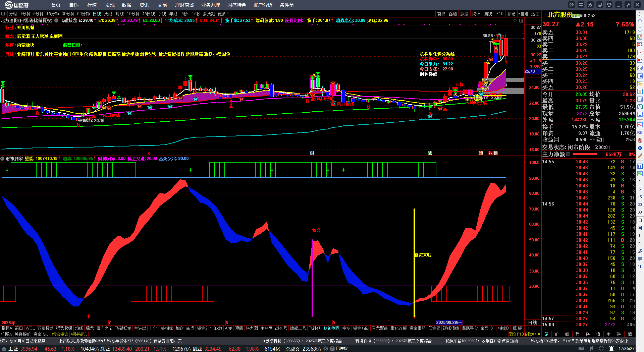
Task: Toggle the panel layout icon at chart top right
Action: tap(521, 20)
